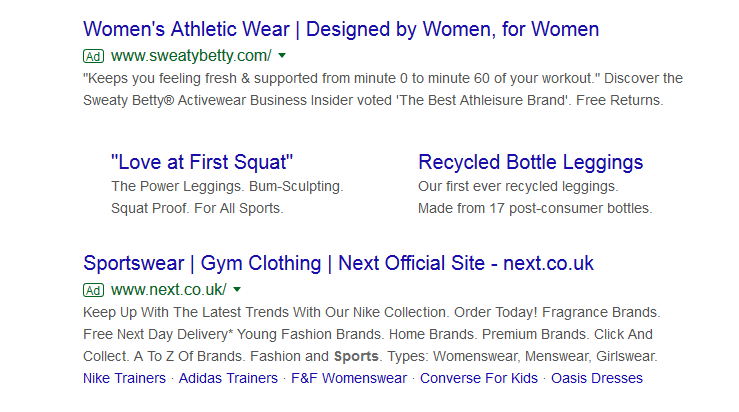This screenshot has width=739, height=412.
Task: Open the Women's Athletic Wear ad headline
Action: click(341, 29)
